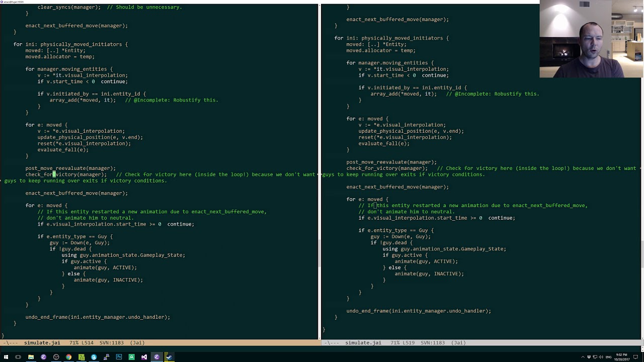Click 'don't animate him to neutral' comment, right pane
Viewport: 644px width, 362px height.
click(407, 212)
